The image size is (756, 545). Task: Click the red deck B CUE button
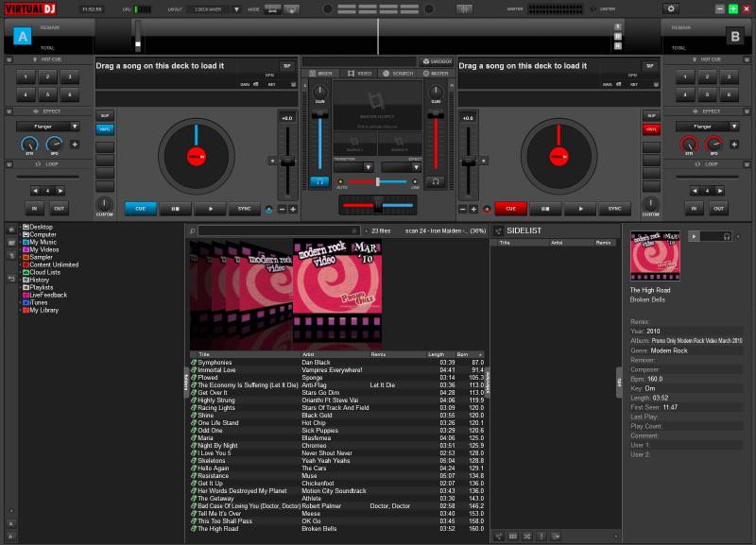[x=510, y=209]
